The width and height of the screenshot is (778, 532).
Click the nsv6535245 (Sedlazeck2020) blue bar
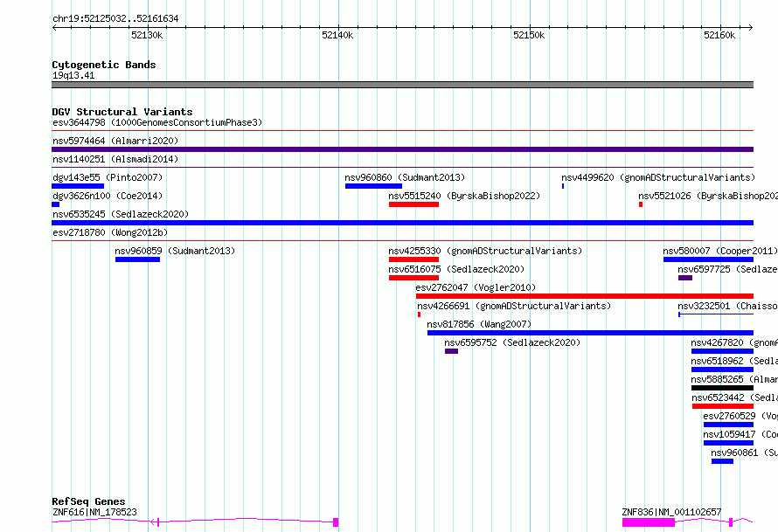(x=402, y=223)
